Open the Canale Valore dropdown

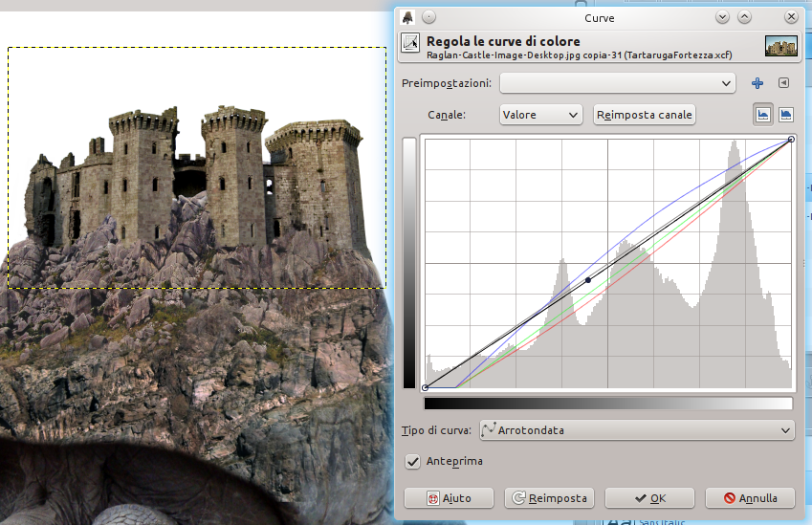540,115
